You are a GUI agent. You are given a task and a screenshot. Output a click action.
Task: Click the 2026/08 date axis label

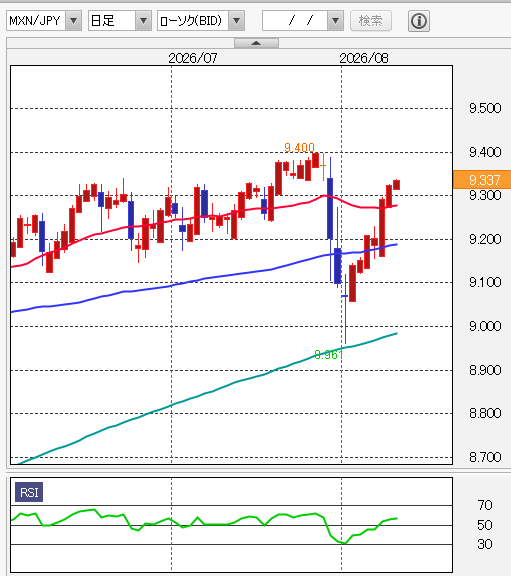click(364, 58)
